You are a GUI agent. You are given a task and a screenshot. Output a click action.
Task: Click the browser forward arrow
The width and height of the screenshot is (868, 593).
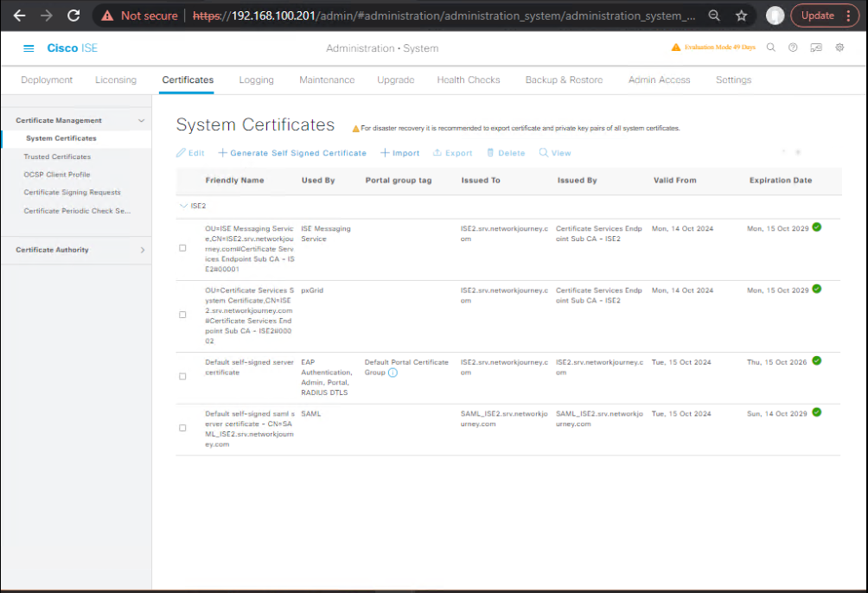(x=47, y=16)
